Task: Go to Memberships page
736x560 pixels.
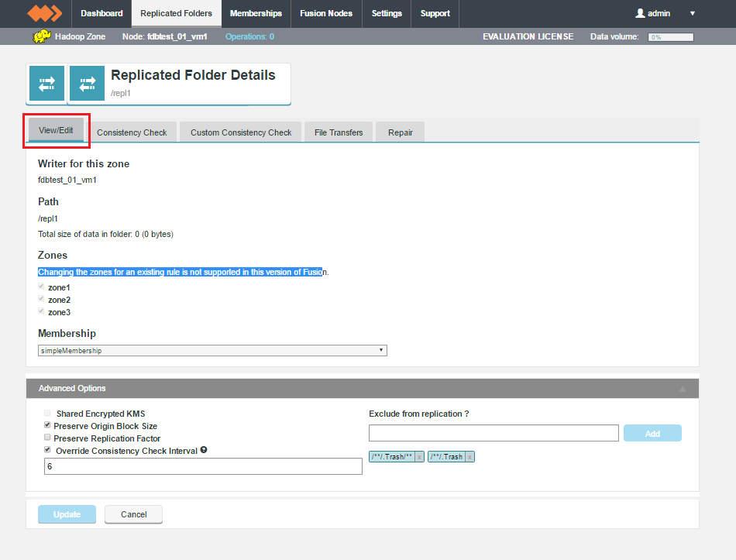Action: (256, 13)
